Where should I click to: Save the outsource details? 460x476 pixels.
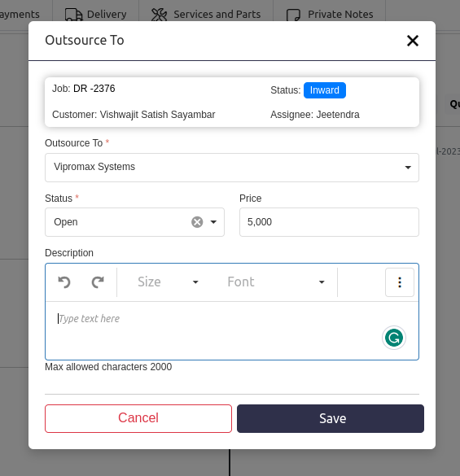pos(331,418)
